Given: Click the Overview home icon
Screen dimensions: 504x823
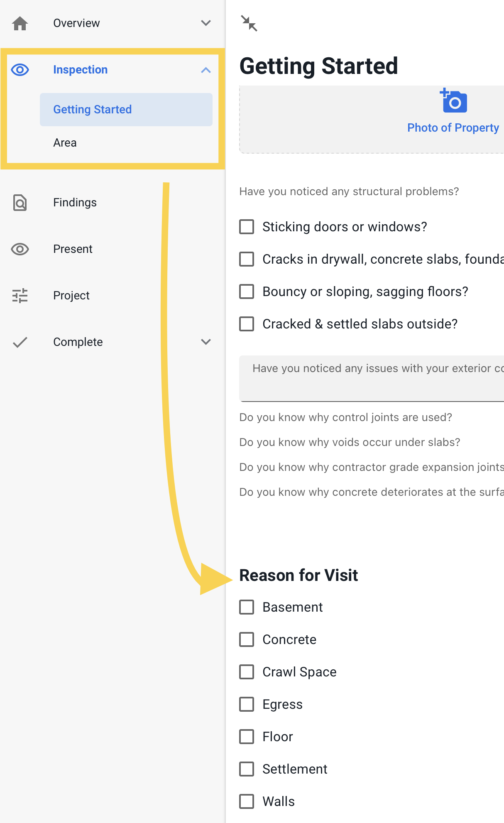Looking at the screenshot, I should click(x=20, y=23).
